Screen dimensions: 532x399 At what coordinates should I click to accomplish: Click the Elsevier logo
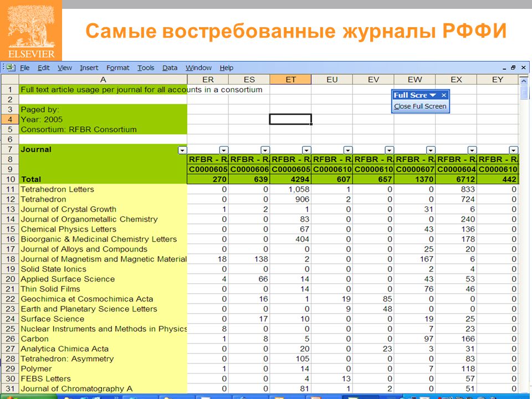(31, 30)
